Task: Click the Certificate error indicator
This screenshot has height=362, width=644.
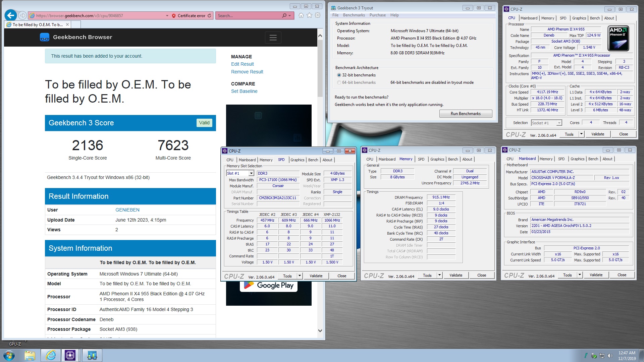Action: [189, 15]
